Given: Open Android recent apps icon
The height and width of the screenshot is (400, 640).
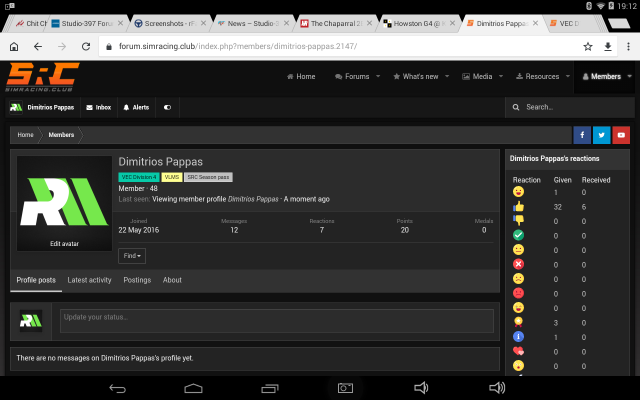Looking at the screenshot, I should [270, 388].
